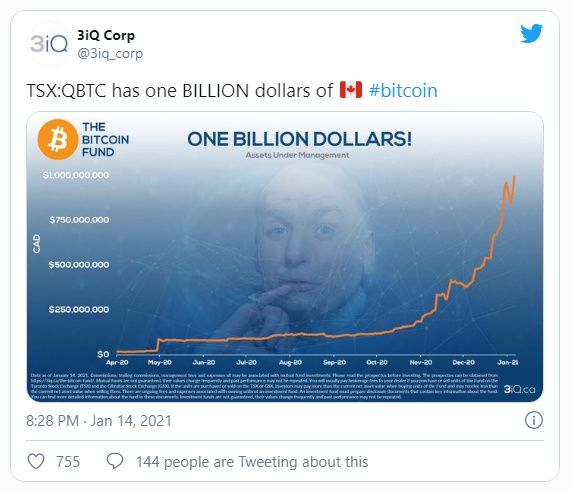Open the 3iQ Corp display name
This screenshot has width=572, height=491.
pos(106,35)
